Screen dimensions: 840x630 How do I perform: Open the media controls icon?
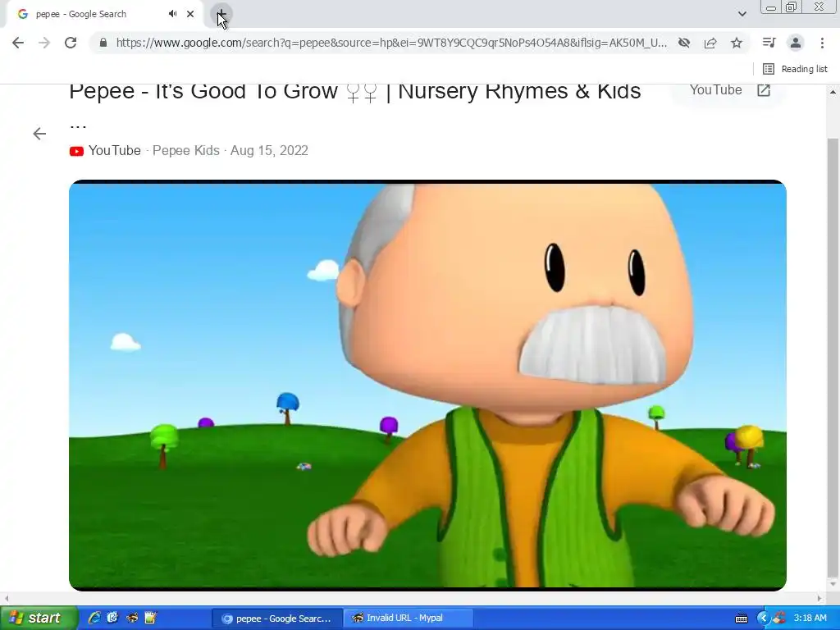coord(769,43)
